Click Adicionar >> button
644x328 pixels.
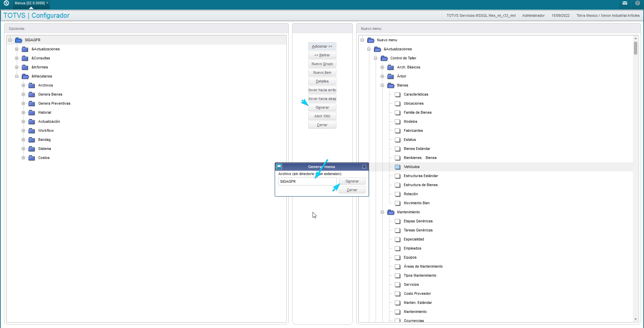click(x=322, y=46)
